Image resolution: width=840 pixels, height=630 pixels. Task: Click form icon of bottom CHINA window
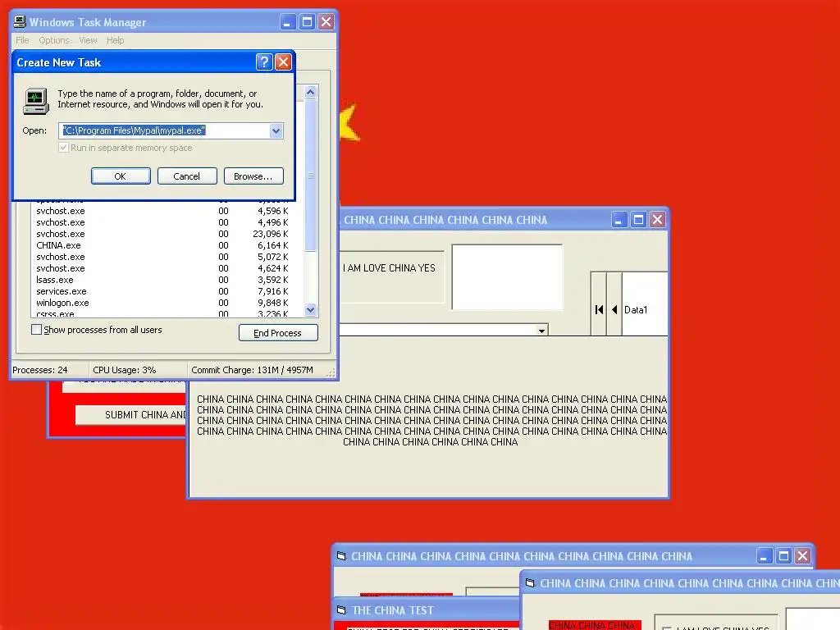(341, 556)
